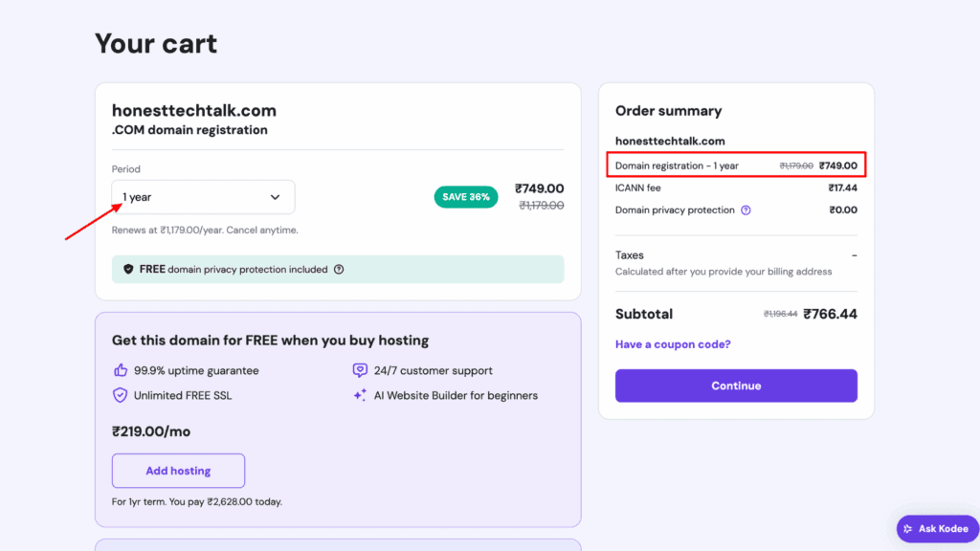Click the SAVE 36% badge
This screenshot has width=980, height=551.
[x=466, y=194]
